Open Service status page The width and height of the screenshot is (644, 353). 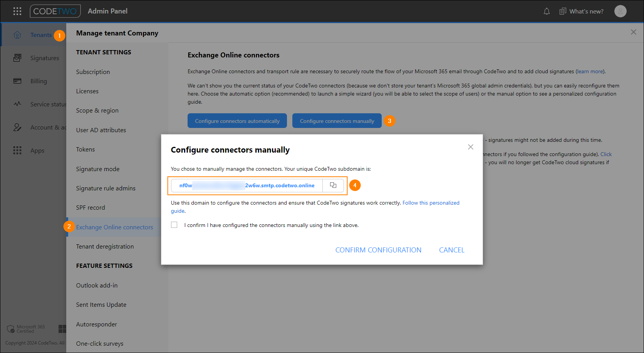point(48,104)
